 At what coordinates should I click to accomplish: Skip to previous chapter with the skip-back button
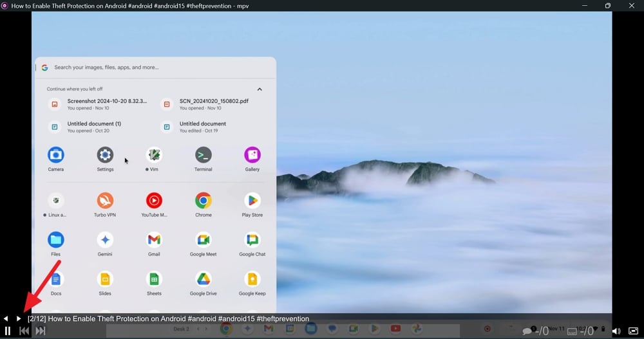(24, 331)
